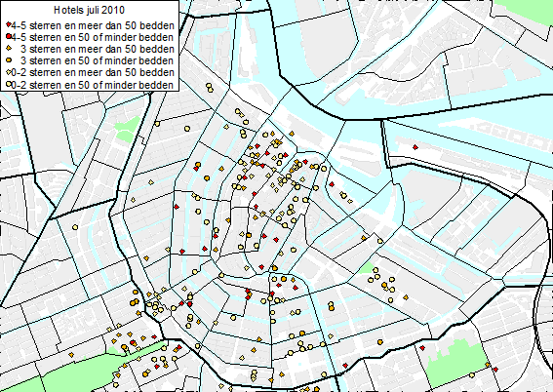Pick the red diamond marker next to the orange star

click(x=495, y=370)
